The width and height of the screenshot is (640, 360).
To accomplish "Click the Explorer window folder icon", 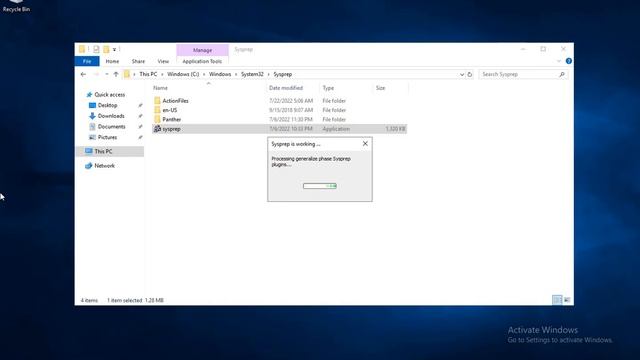I will 82,49.
